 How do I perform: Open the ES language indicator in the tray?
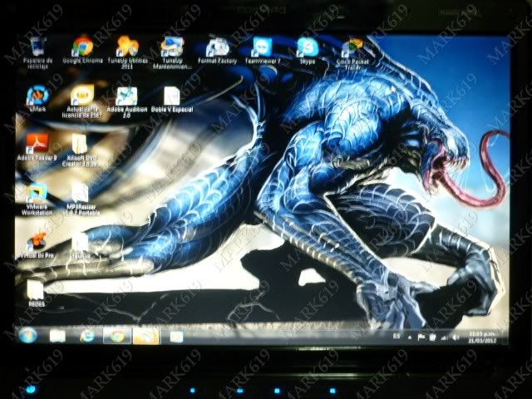pos(397,336)
